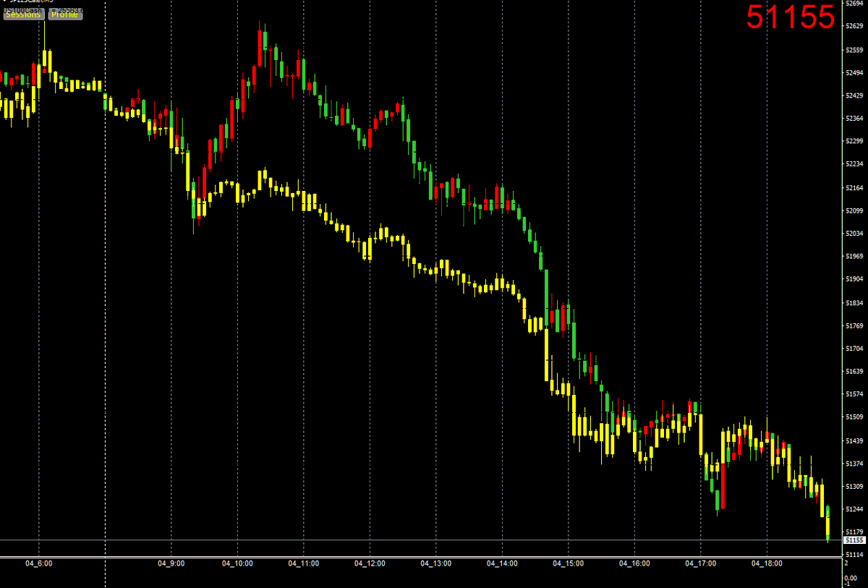Click the 51374 price scale label
This screenshot has width=868, height=588.
pyautogui.click(x=854, y=464)
